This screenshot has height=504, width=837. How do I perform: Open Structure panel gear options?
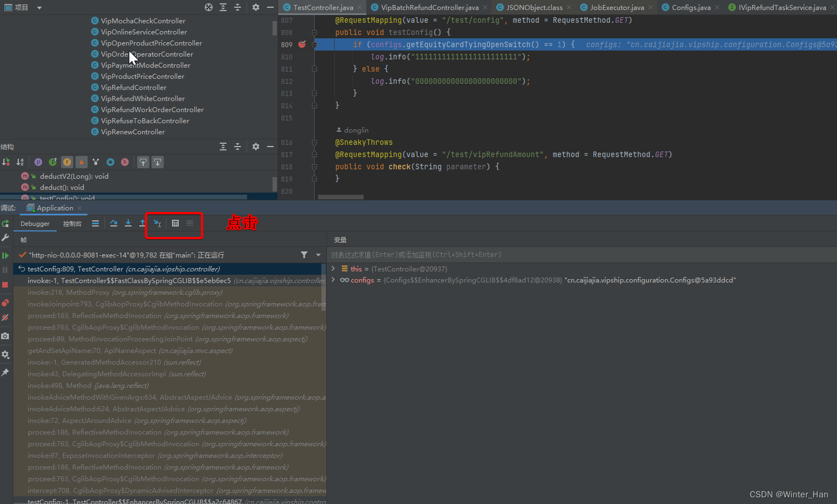click(256, 147)
